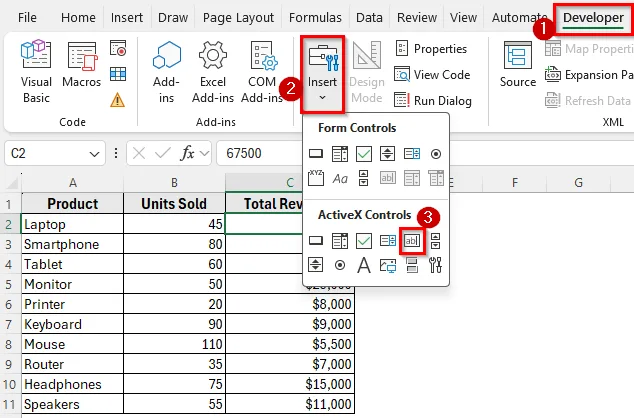Switch to the Draw tab
Viewport: 634px width, 418px height.
click(x=173, y=17)
